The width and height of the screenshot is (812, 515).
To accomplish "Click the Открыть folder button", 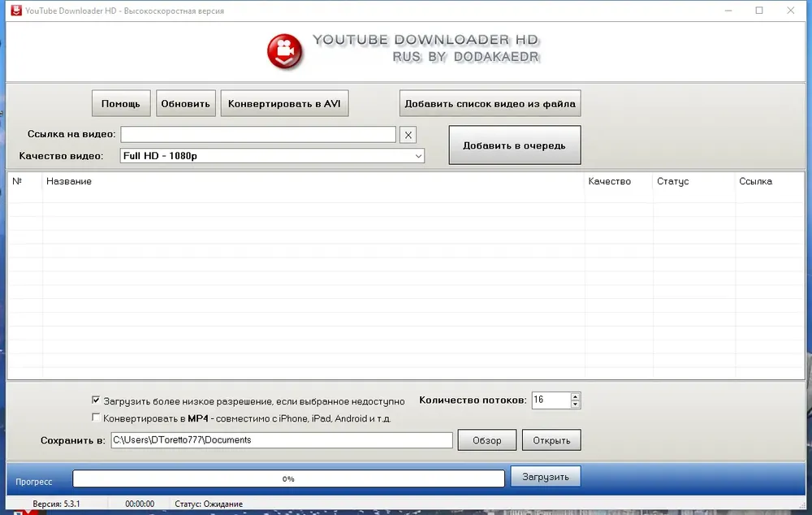I will (x=551, y=440).
